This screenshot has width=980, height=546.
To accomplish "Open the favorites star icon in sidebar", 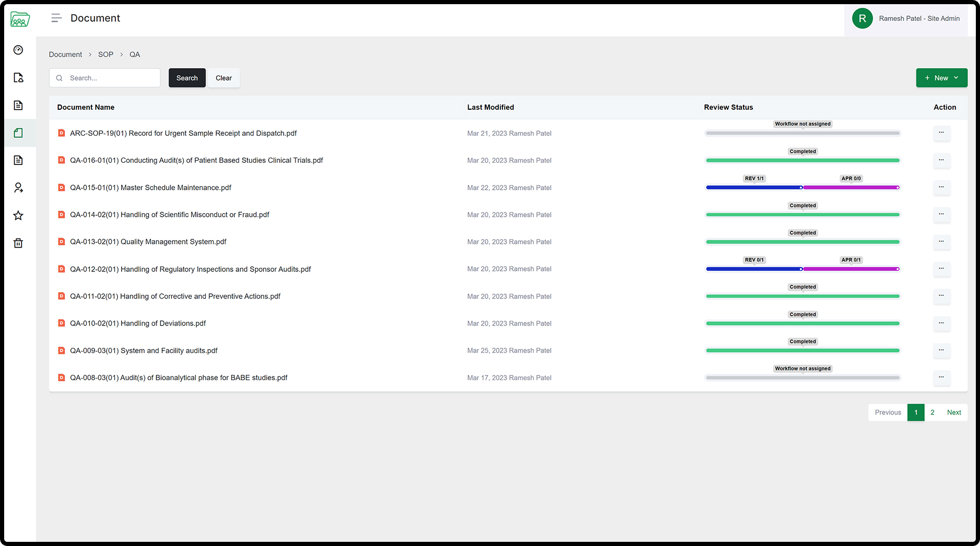I will pyautogui.click(x=18, y=215).
